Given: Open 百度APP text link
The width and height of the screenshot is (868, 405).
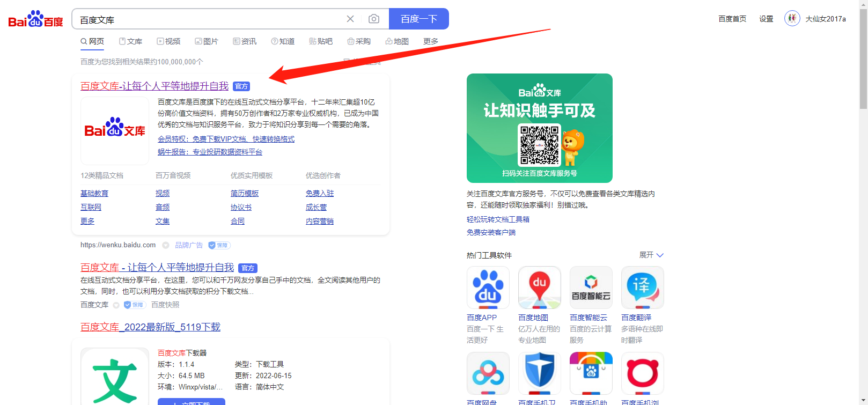Looking at the screenshot, I should pos(482,318).
